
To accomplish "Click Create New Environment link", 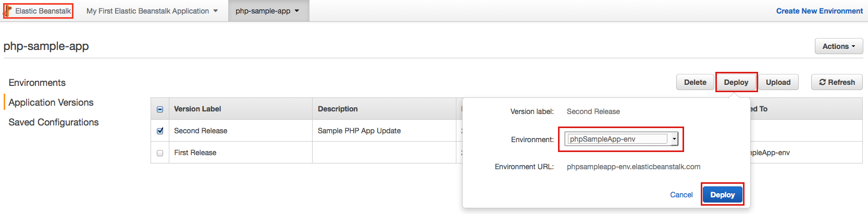I will click(819, 11).
